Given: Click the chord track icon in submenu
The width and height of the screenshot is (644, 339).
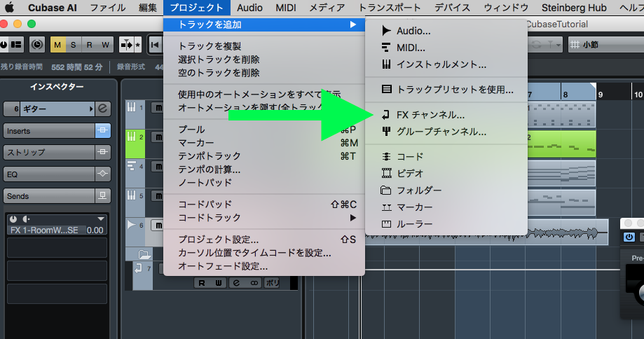Looking at the screenshot, I should (386, 156).
